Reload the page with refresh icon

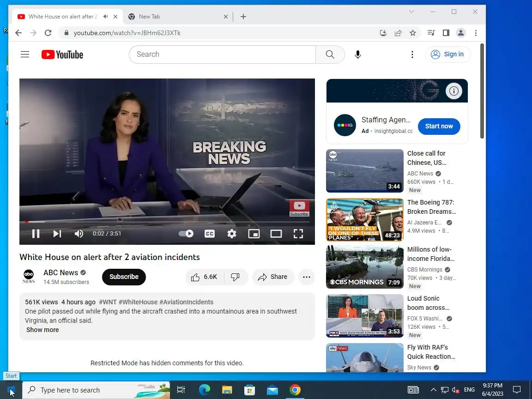(x=48, y=33)
